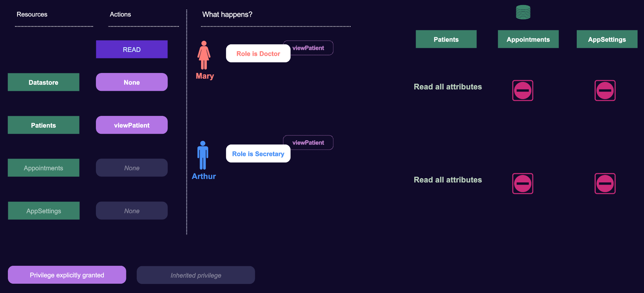The image size is (644, 293).
Task: Select the purple READ action header
Action: [132, 49]
